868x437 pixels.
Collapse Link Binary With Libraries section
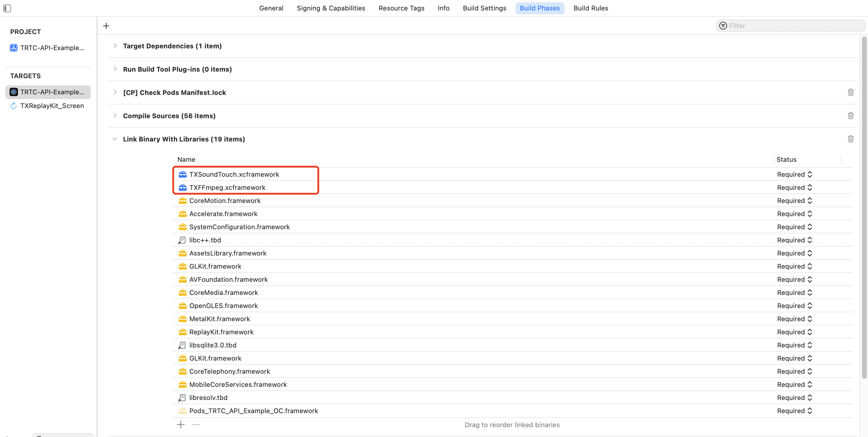coord(115,139)
